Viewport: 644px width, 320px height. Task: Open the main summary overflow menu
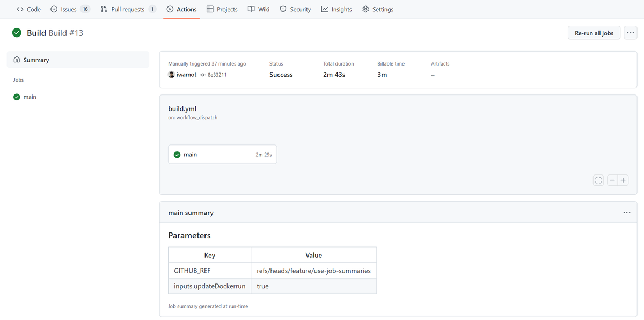click(626, 212)
